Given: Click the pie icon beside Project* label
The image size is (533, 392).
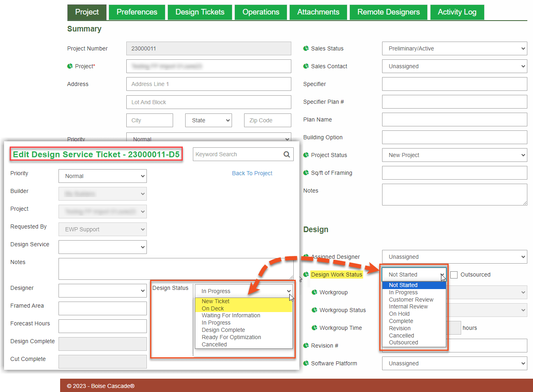Looking at the screenshot, I should click(x=70, y=66).
